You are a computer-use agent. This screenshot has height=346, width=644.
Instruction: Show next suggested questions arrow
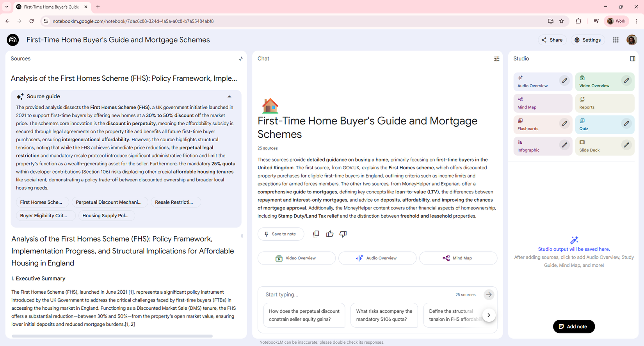tap(489, 315)
